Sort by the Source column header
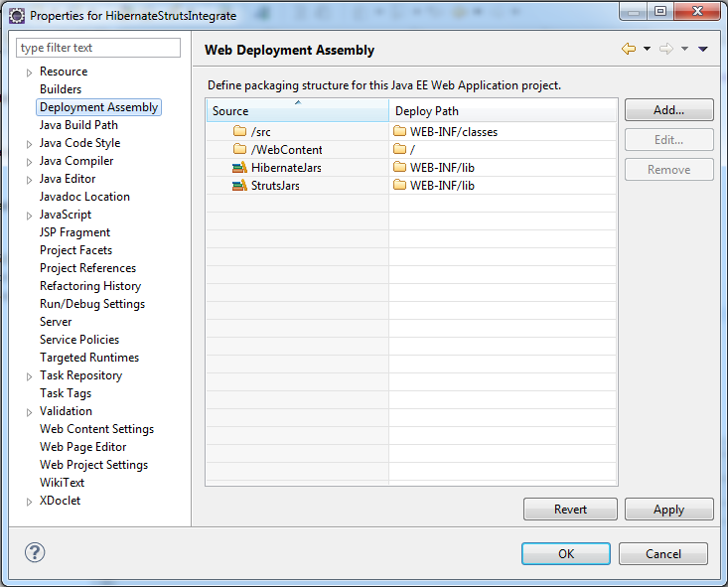The height and width of the screenshot is (587, 728). pyautogui.click(x=298, y=111)
